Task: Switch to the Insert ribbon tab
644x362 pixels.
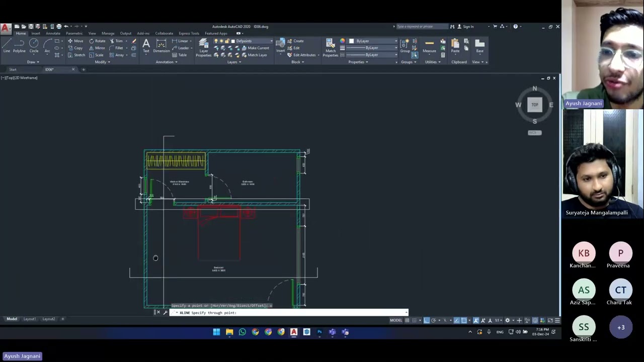Action: 36,34
